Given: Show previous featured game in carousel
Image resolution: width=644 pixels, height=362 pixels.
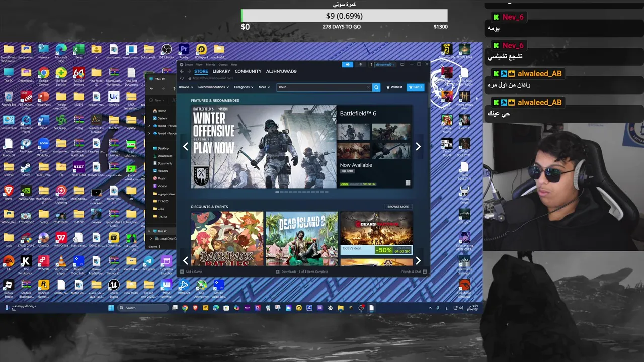Looking at the screenshot, I should point(186,146).
